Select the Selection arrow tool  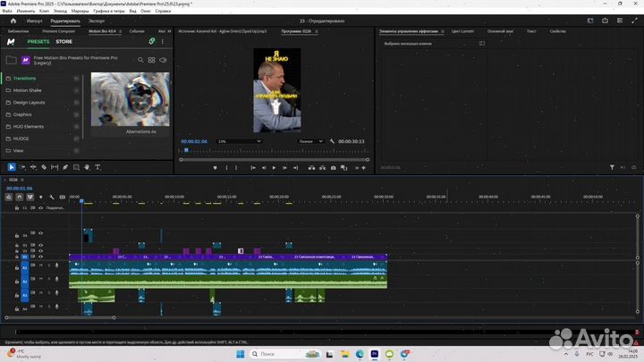[x=12, y=167]
